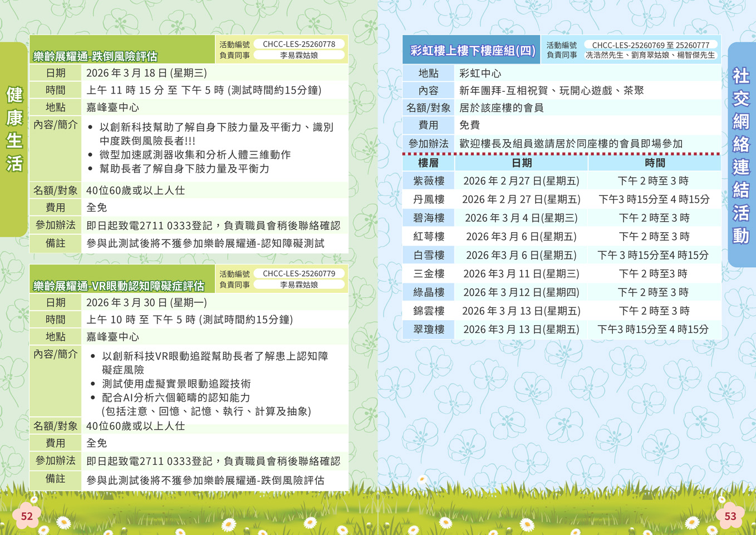Click the 樓層 column header

coord(428,163)
